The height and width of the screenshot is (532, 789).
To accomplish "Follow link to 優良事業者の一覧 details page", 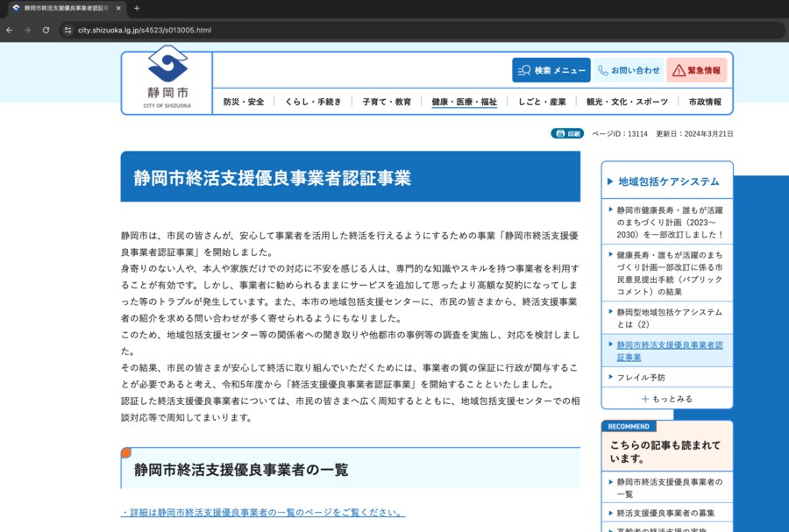I will pos(263,512).
